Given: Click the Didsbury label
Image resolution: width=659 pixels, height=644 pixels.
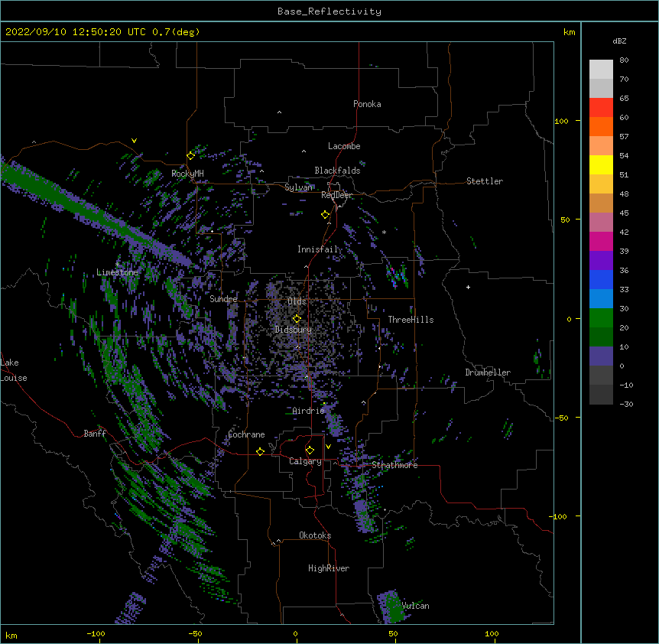Looking at the screenshot, I should coord(294,330).
